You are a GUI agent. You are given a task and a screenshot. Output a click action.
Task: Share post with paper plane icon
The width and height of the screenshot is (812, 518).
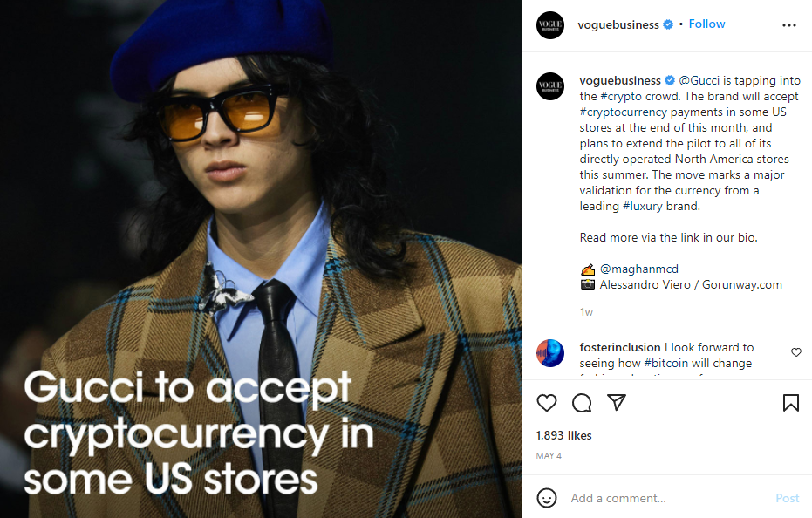click(x=617, y=403)
